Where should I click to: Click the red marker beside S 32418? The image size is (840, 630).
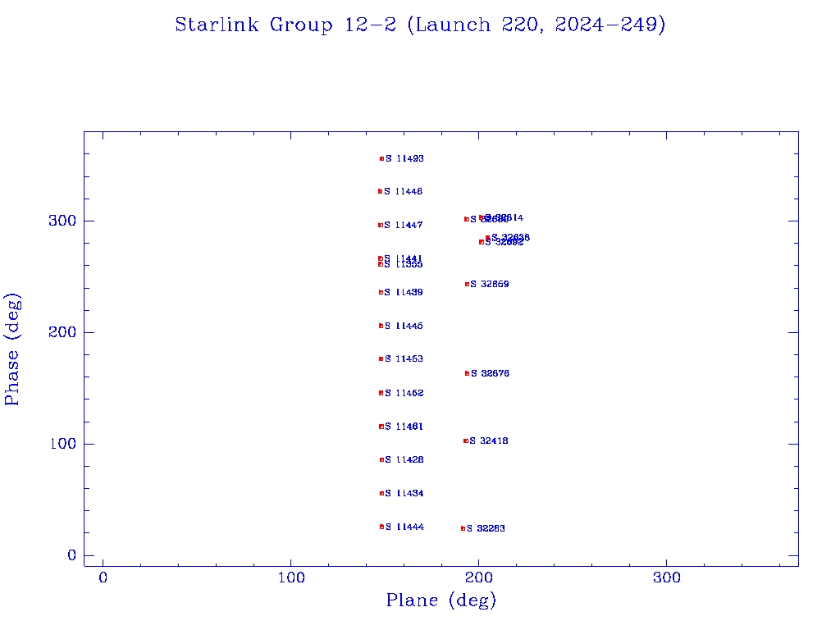tap(466, 441)
